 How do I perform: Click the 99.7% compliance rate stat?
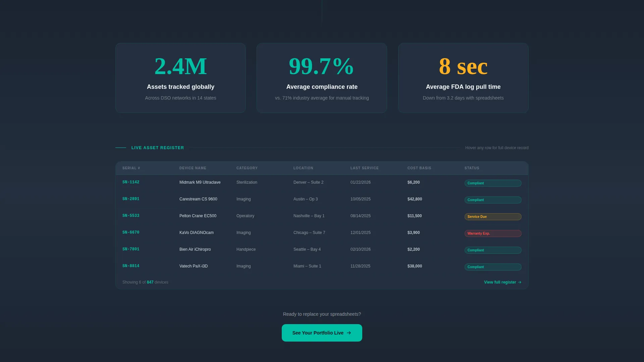[321, 66]
